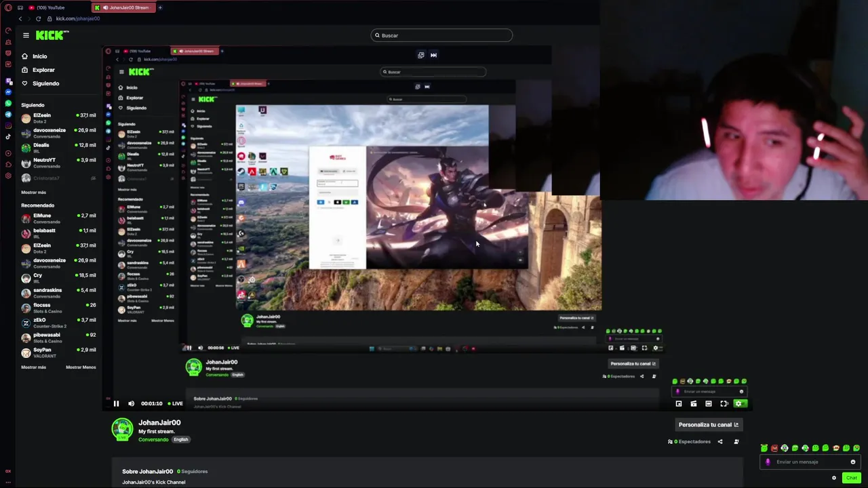The height and width of the screenshot is (488, 868).
Task: Open the Conversando category link
Action: (153, 440)
